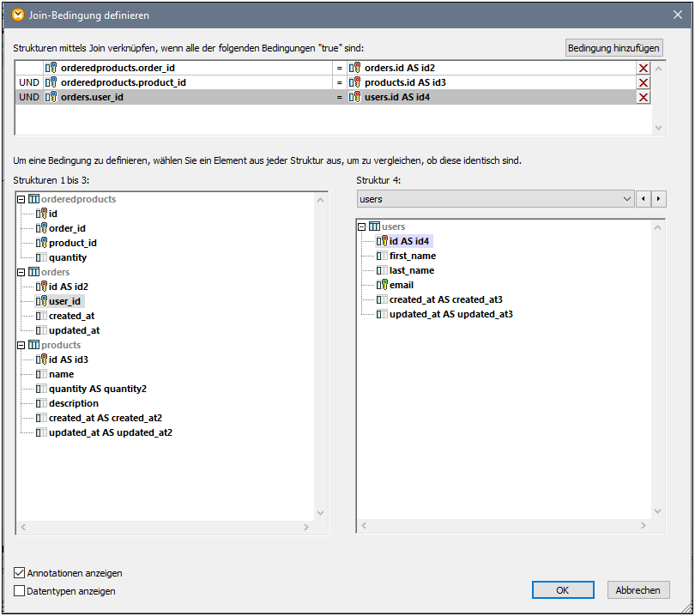Click the orders table icon in tree
The image size is (695, 616).
click(x=34, y=272)
